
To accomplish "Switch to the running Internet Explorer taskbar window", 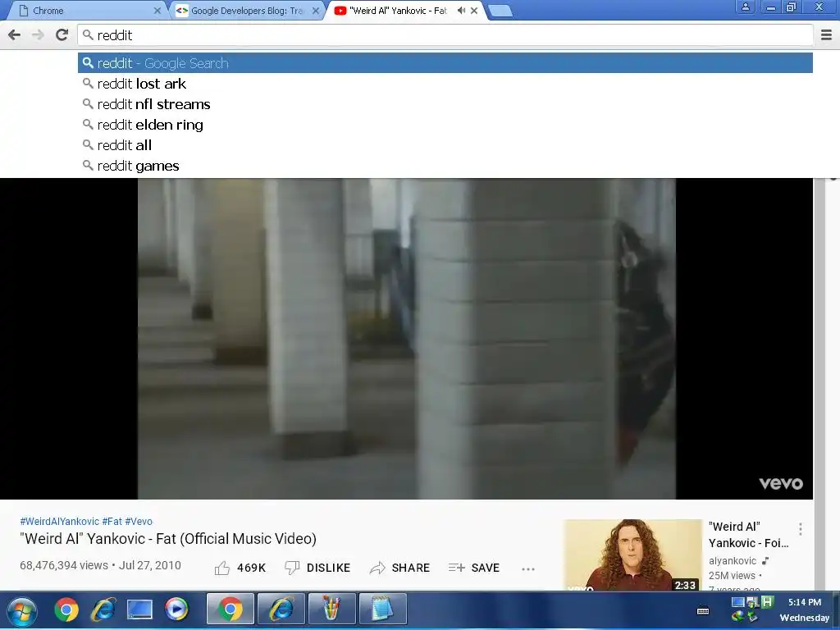I will coord(281,609).
